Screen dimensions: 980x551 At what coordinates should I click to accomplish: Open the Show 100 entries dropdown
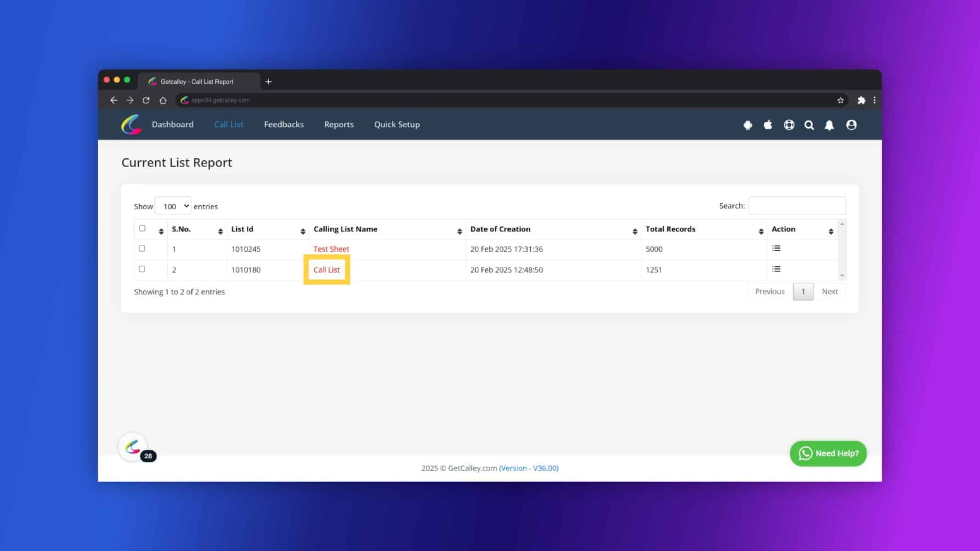pos(173,206)
